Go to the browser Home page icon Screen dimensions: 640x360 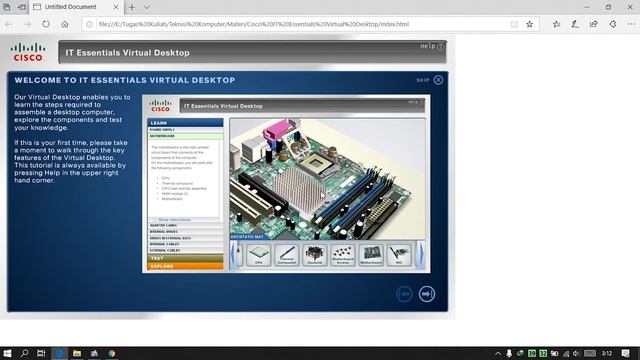64,24
